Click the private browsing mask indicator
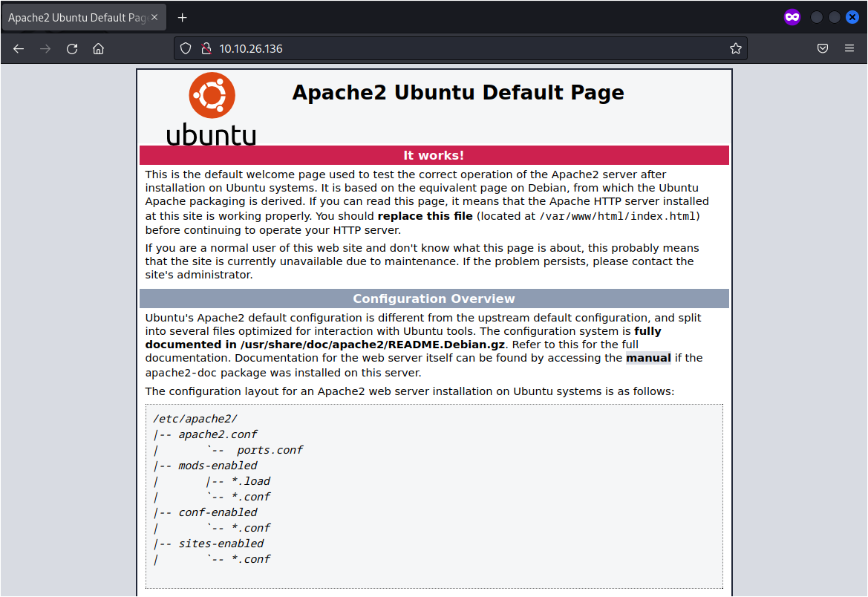Image resolution: width=868 pixels, height=597 pixels. (x=792, y=16)
